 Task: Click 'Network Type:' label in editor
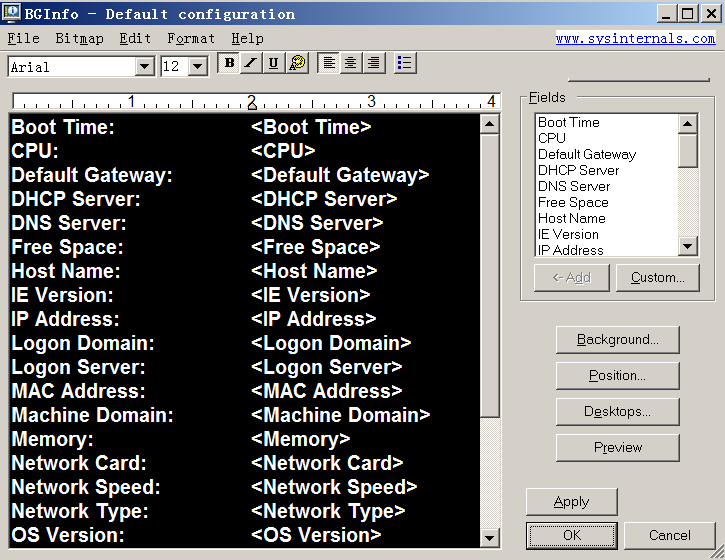(x=80, y=511)
